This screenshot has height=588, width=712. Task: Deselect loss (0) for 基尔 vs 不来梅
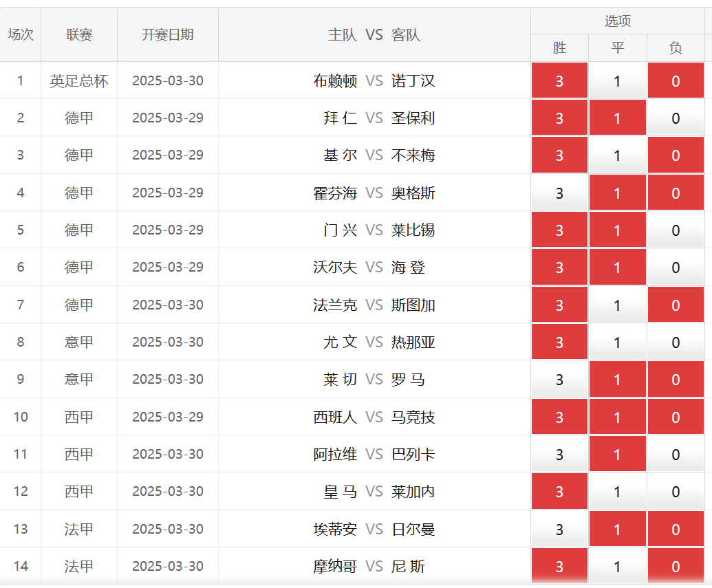pyautogui.click(x=676, y=155)
